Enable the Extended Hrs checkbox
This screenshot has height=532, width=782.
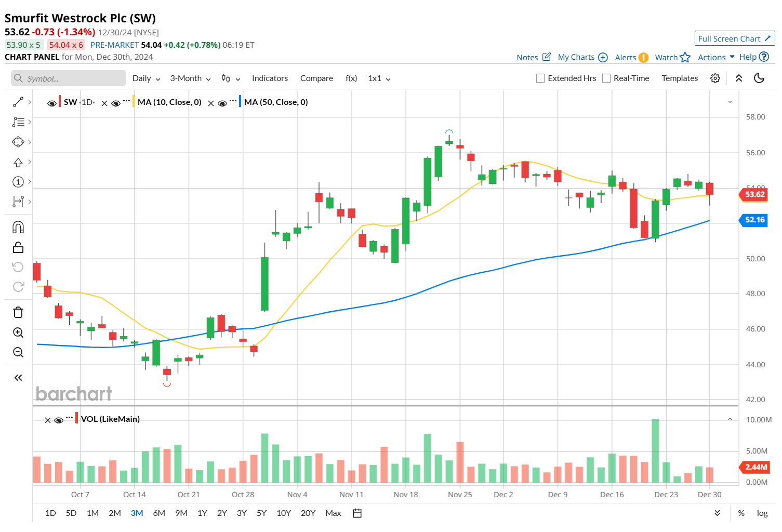click(x=540, y=78)
